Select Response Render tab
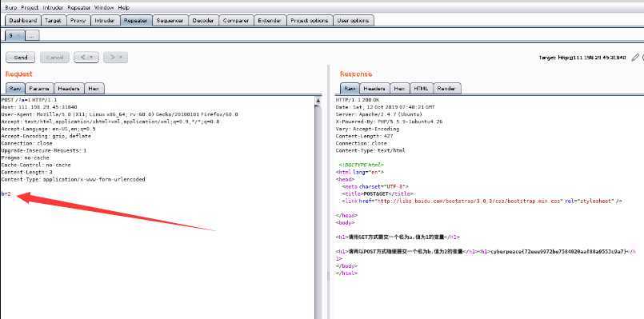Image resolution: width=644 pixels, height=319 pixels. 447,89
